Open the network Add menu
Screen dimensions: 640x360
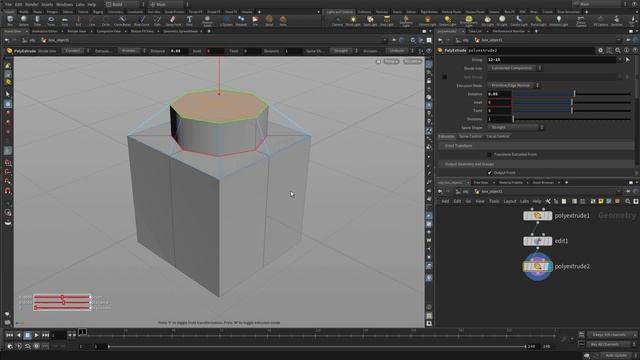point(445,201)
